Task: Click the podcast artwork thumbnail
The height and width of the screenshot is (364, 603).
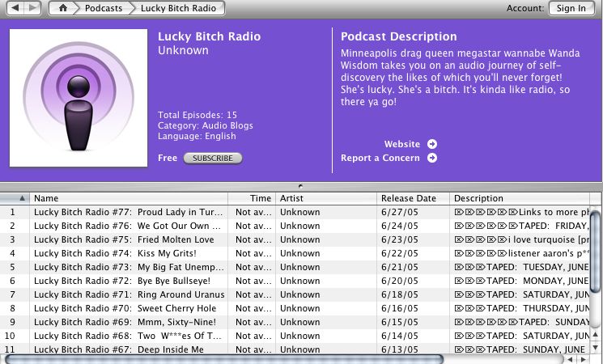Action: (79, 98)
